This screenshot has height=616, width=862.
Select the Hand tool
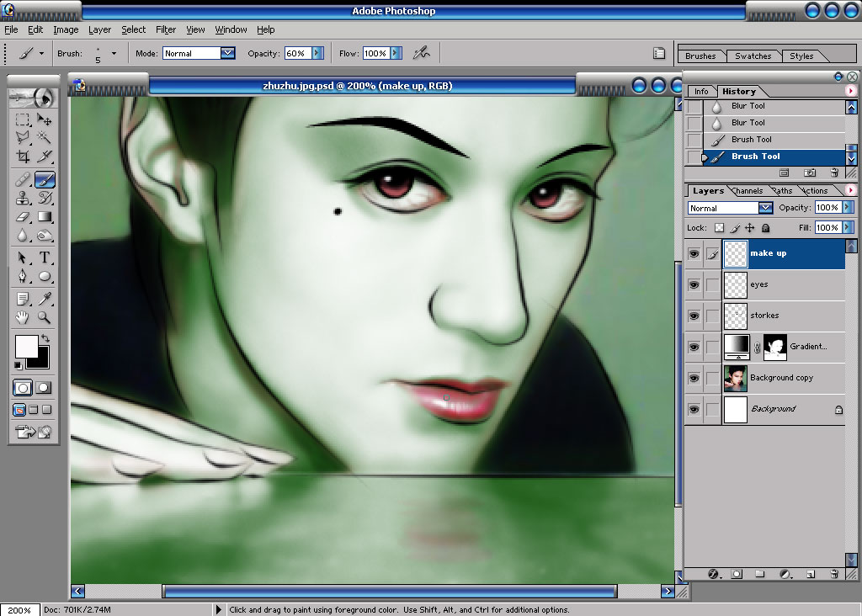pyautogui.click(x=23, y=317)
